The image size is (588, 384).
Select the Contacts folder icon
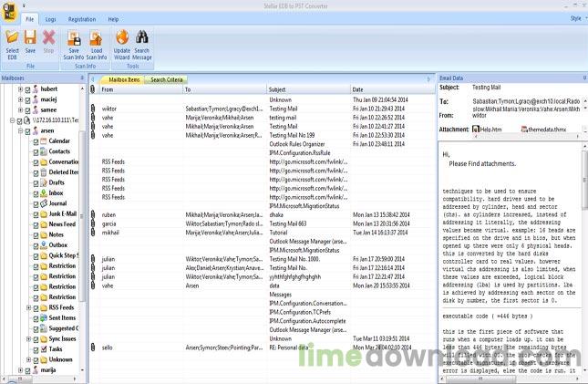[x=44, y=151]
